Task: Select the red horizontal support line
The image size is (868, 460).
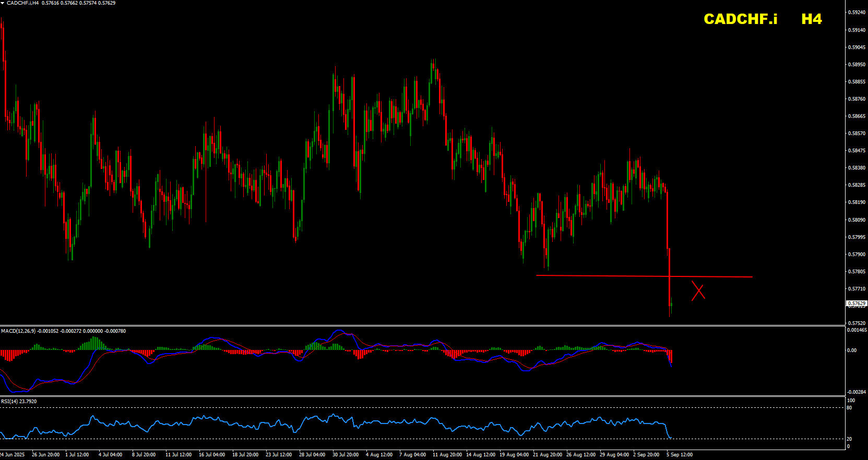Action: (x=600, y=276)
